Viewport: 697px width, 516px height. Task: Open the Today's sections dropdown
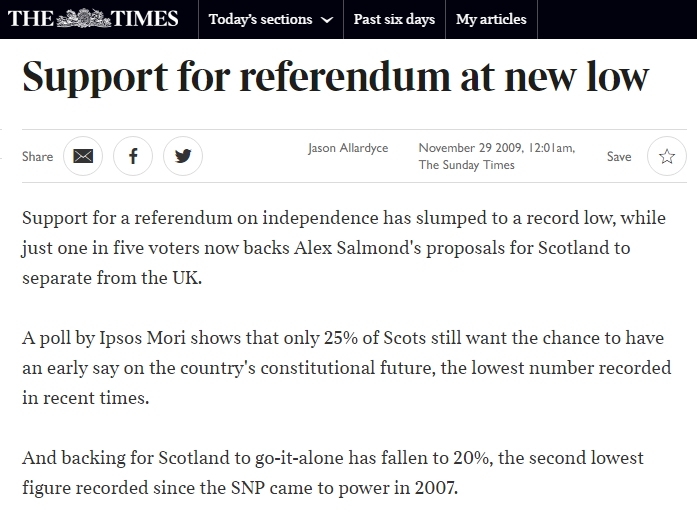(x=260, y=19)
